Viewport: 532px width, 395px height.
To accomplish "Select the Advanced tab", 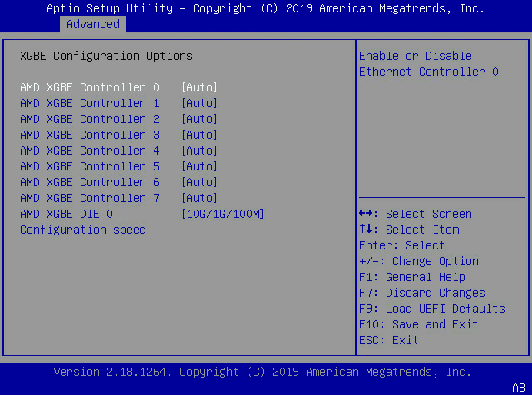I will click(x=93, y=24).
